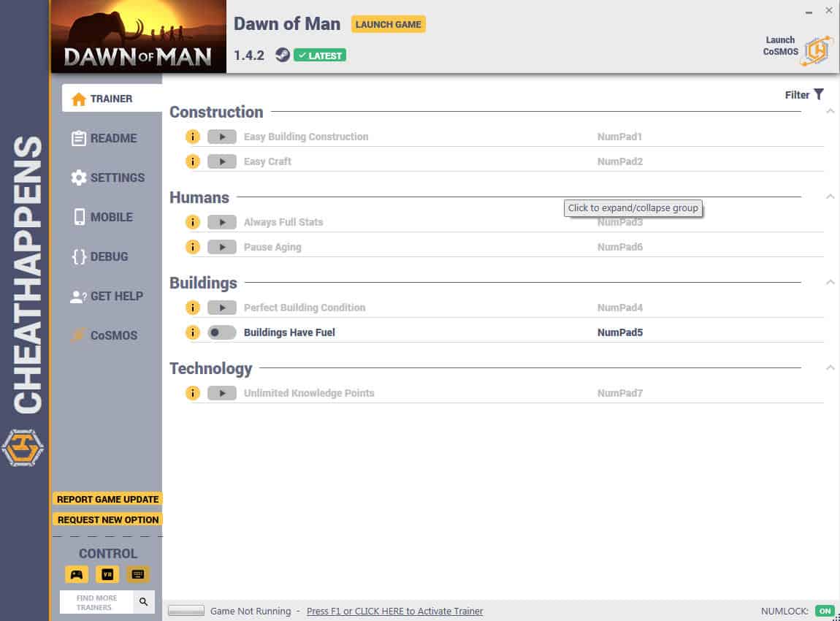Select the VR control icon
This screenshot has width=840, height=621.
107,574
